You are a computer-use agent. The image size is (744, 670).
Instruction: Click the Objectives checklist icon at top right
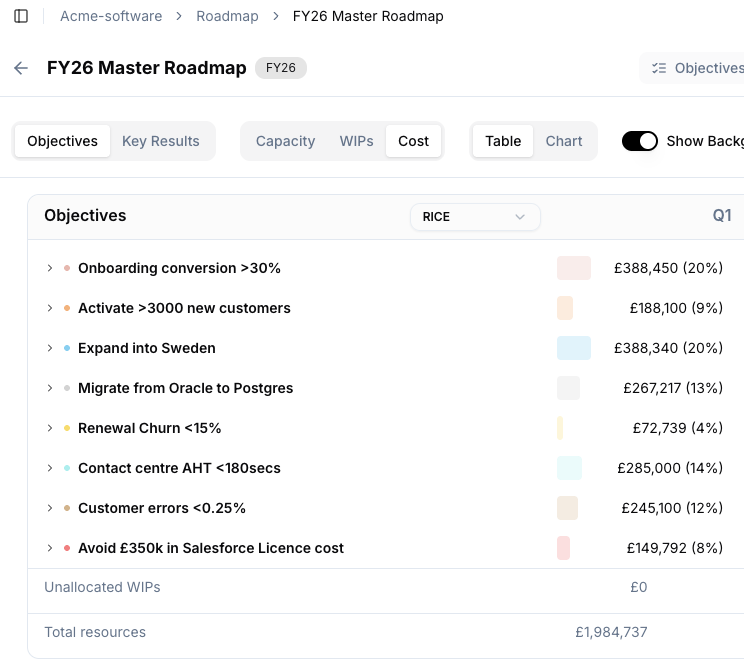[x=659, y=68]
